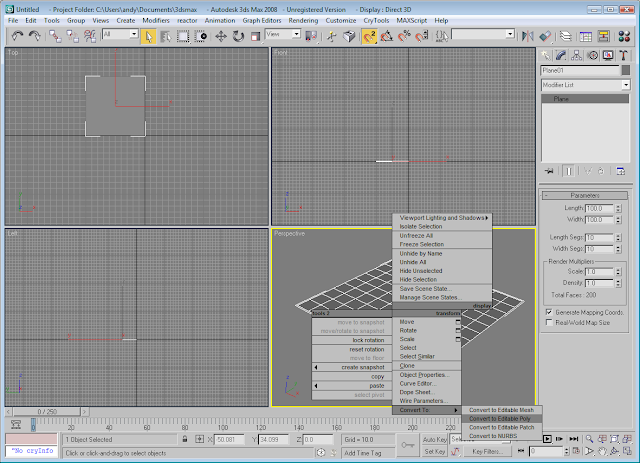Click the Plane01 object color swatch
This screenshot has width=640, height=463.
[626, 70]
